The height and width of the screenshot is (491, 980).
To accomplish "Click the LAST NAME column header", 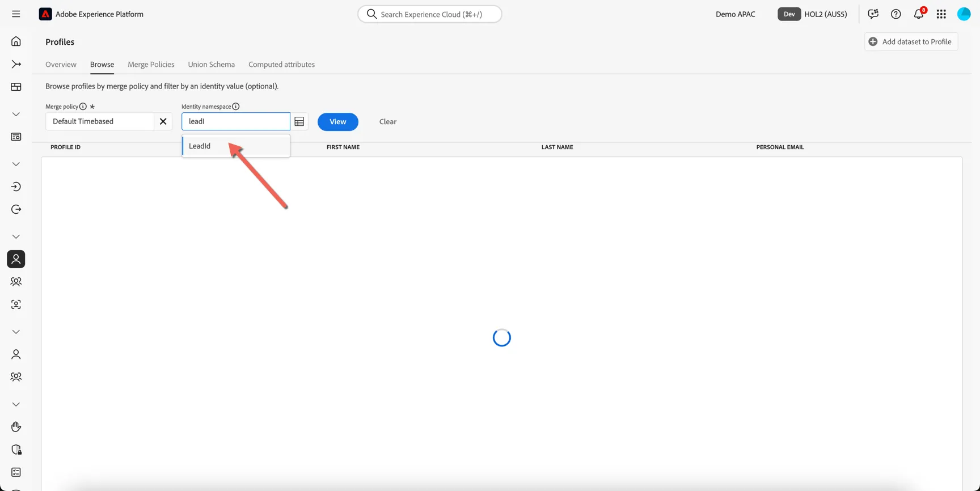I will click(557, 147).
